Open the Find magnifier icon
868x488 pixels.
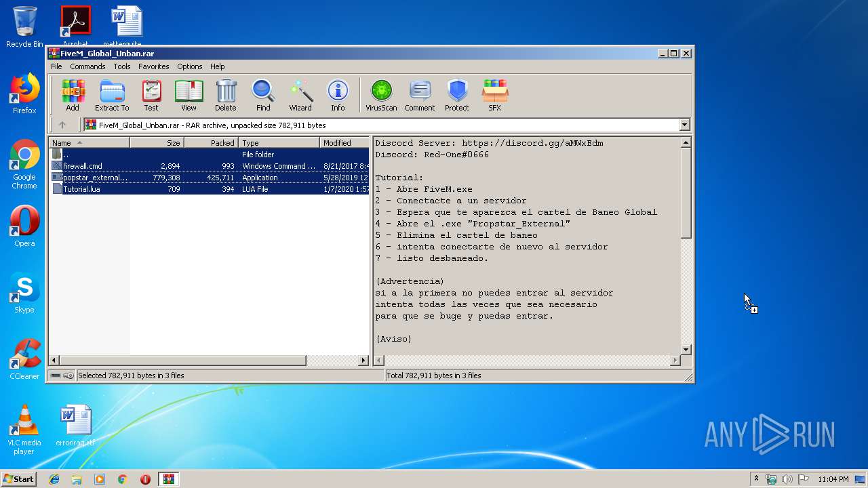tap(263, 95)
